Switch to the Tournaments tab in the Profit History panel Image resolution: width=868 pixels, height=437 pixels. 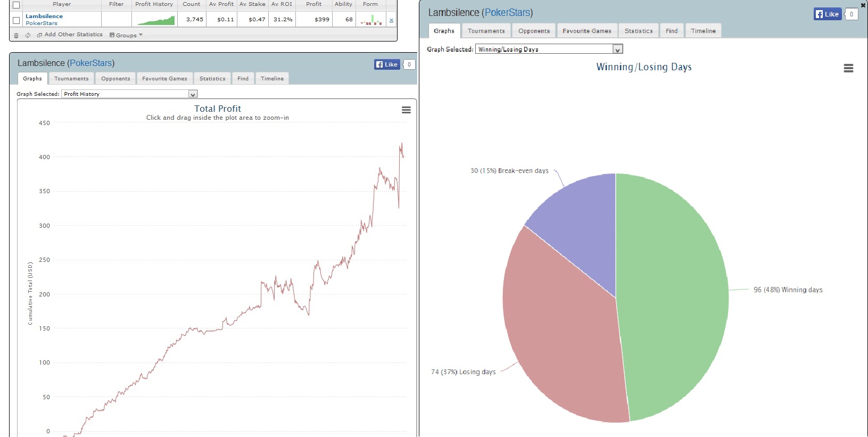pos(71,78)
